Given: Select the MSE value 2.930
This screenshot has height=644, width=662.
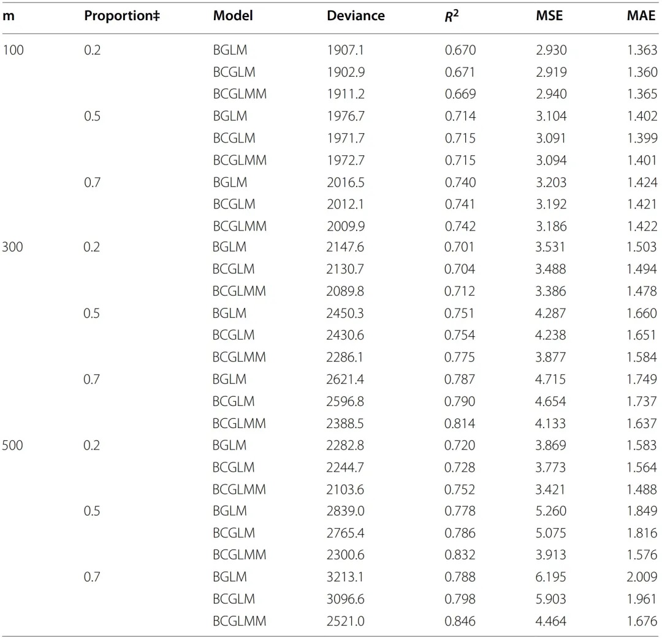Looking at the screenshot, I should click(551, 50).
